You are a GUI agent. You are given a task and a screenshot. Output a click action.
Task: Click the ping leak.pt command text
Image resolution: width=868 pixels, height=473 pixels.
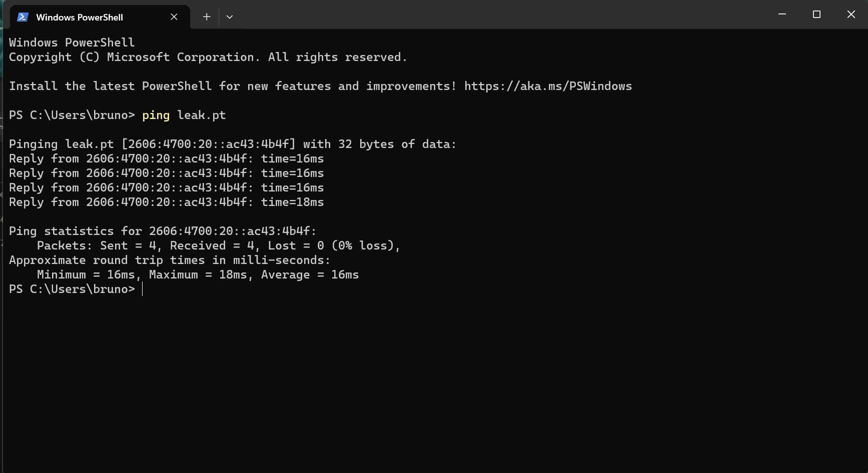coord(183,115)
